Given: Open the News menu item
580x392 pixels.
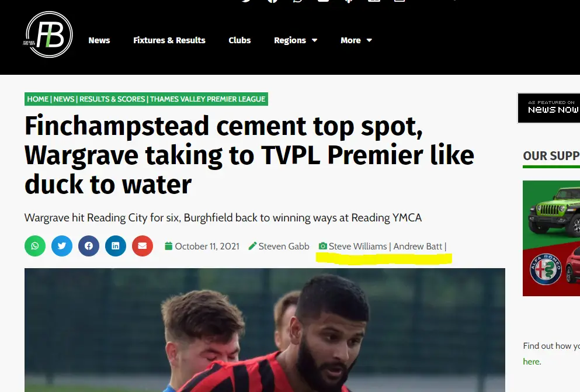Looking at the screenshot, I should [x=99, y=40].
